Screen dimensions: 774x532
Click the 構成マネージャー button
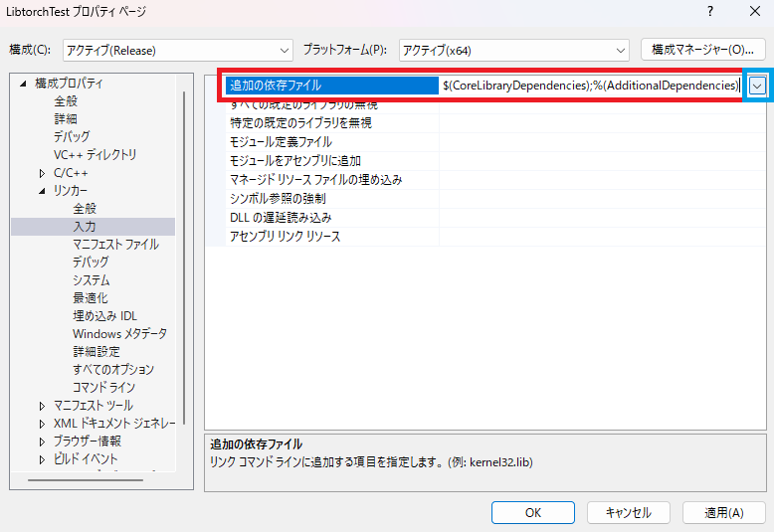(702, 50)
